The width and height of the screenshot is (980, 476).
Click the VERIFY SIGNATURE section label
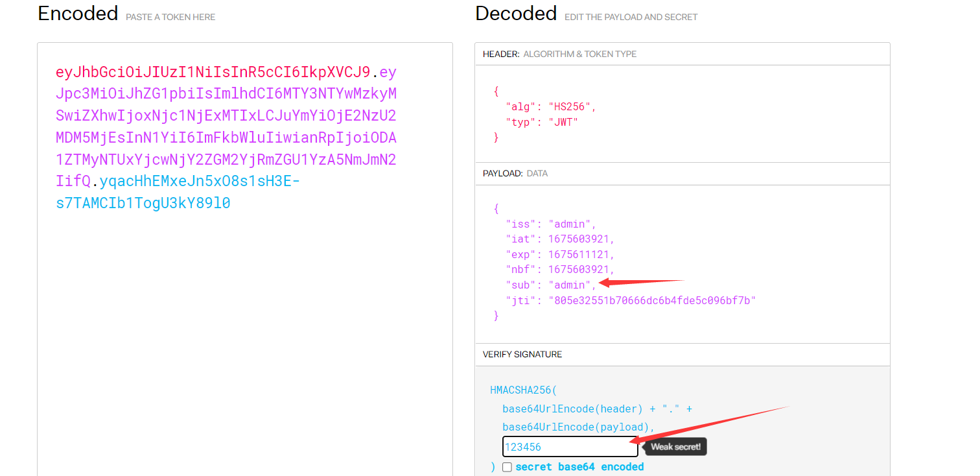522,355
